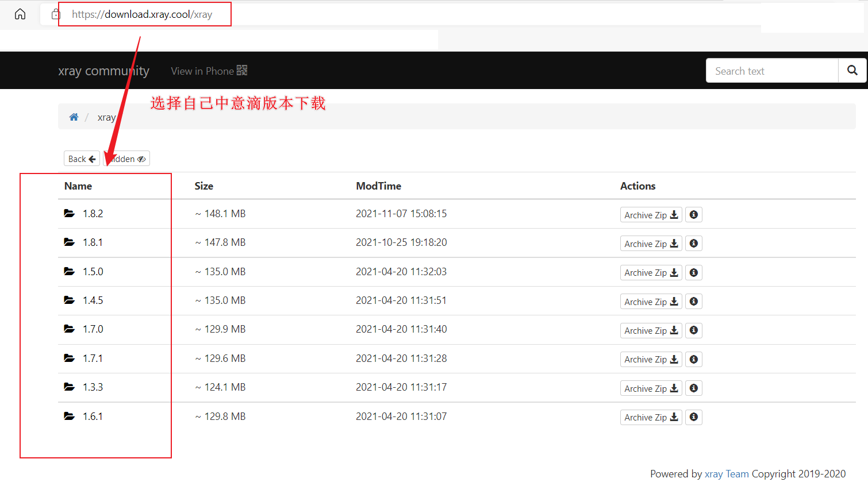
Task: Click the xray breadcrumb item
Action: (x=106, y=117)
